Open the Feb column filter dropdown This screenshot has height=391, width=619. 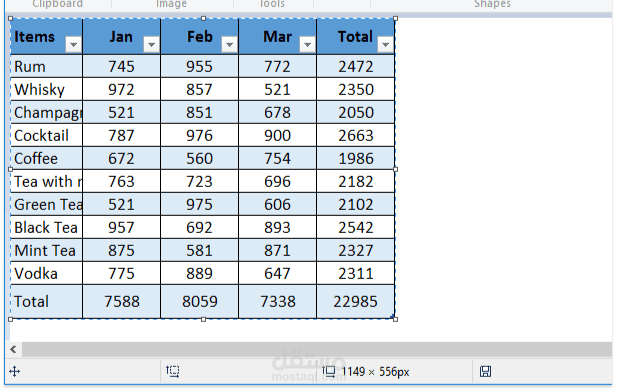click(229, 45)
